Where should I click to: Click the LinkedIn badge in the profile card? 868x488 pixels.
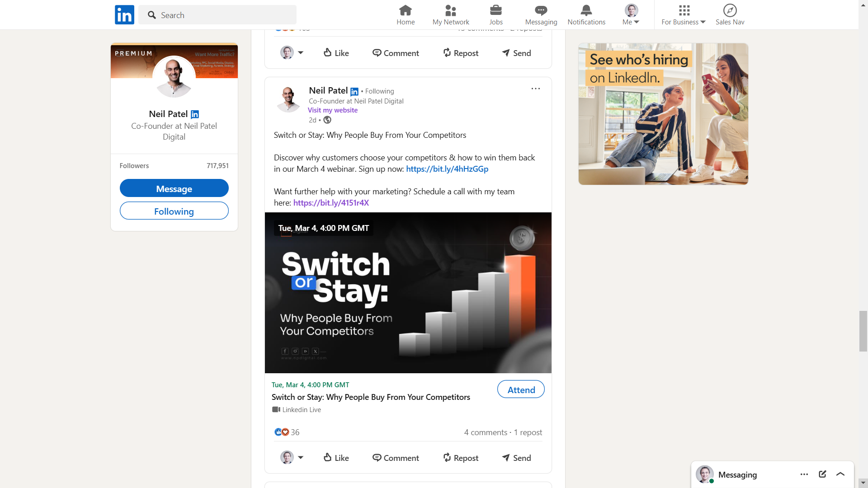pyautogui.click(x=195, y=114)
